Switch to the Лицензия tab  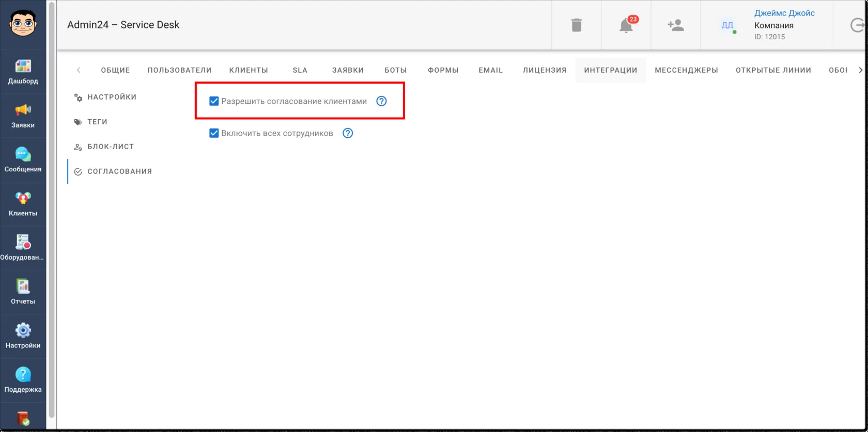545,70
